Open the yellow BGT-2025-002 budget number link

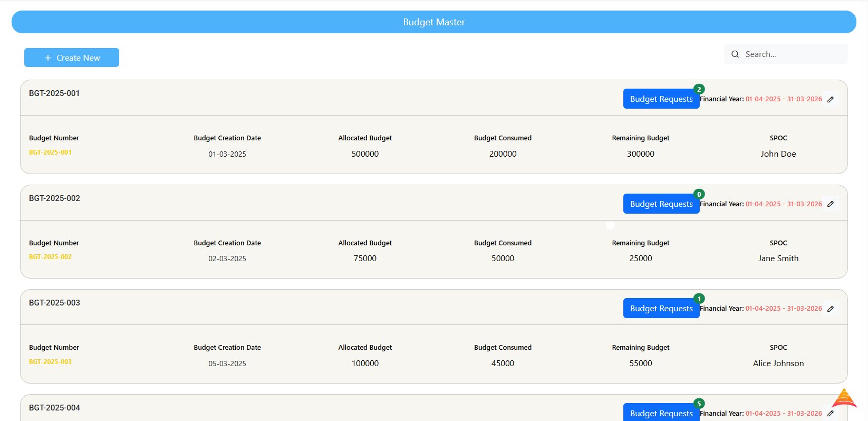coord(50,257)
